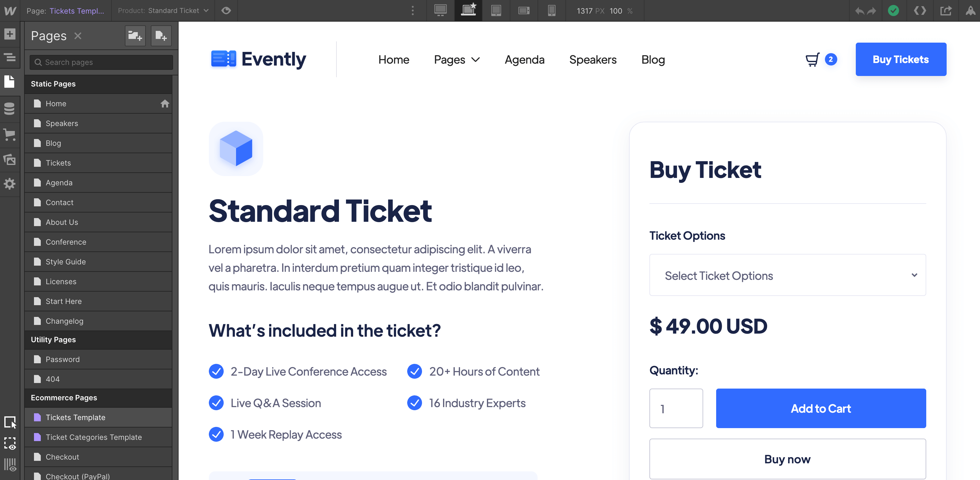
Task: Open the Add Elements panel
Action: [10, 34]
